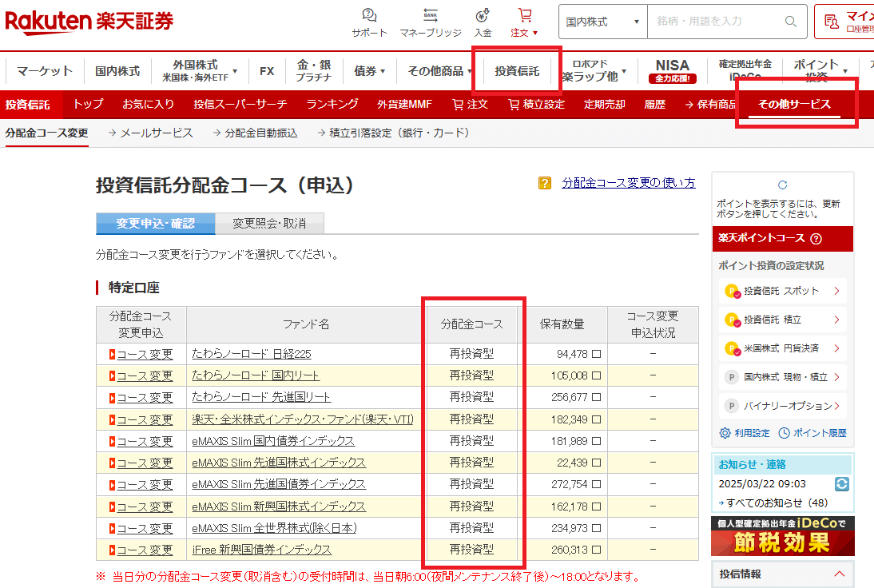Select the 変更申込・確認 tab
Image resolution: width=874 pixels, height=588 pixels.
(x=156, y=224)
